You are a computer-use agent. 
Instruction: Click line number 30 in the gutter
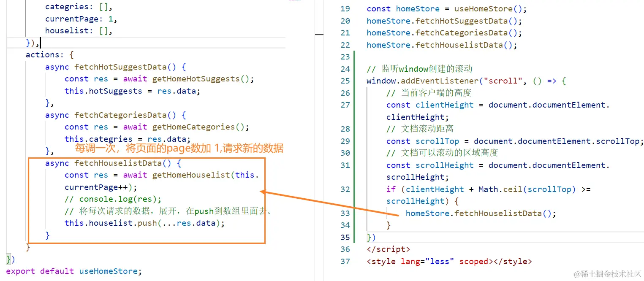345,153
